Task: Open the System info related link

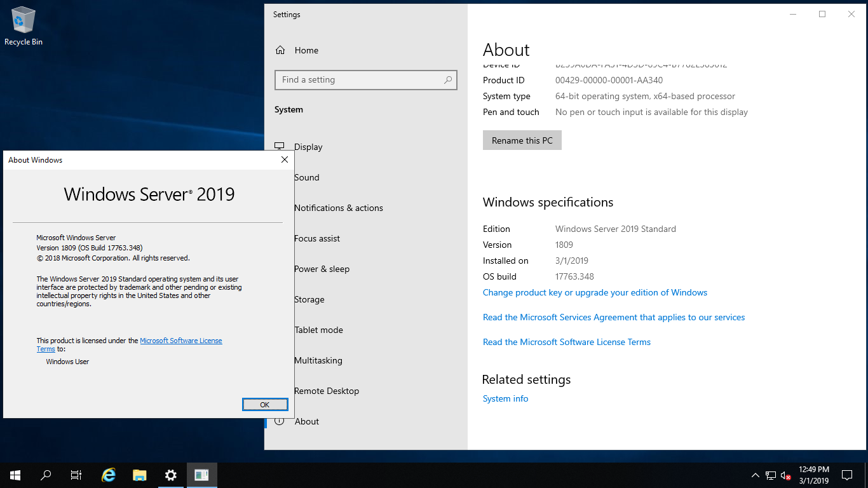Action: pos(505,398)
